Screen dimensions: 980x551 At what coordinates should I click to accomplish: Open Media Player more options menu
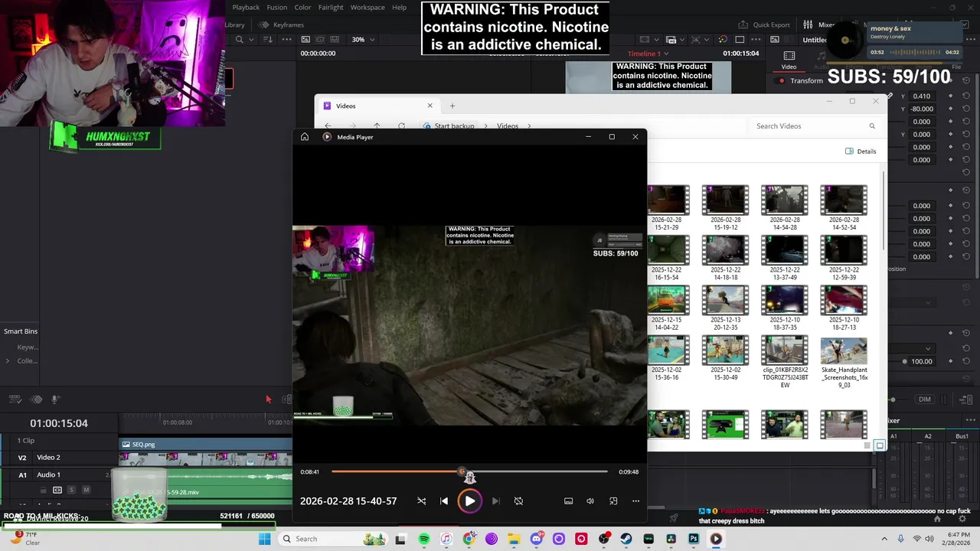(635, 501)
